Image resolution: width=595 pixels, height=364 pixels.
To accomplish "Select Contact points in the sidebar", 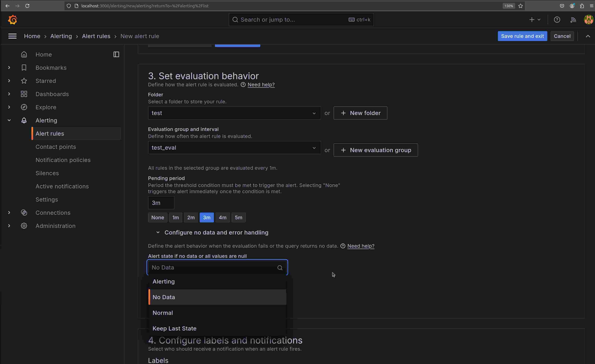I will [56, 147].
